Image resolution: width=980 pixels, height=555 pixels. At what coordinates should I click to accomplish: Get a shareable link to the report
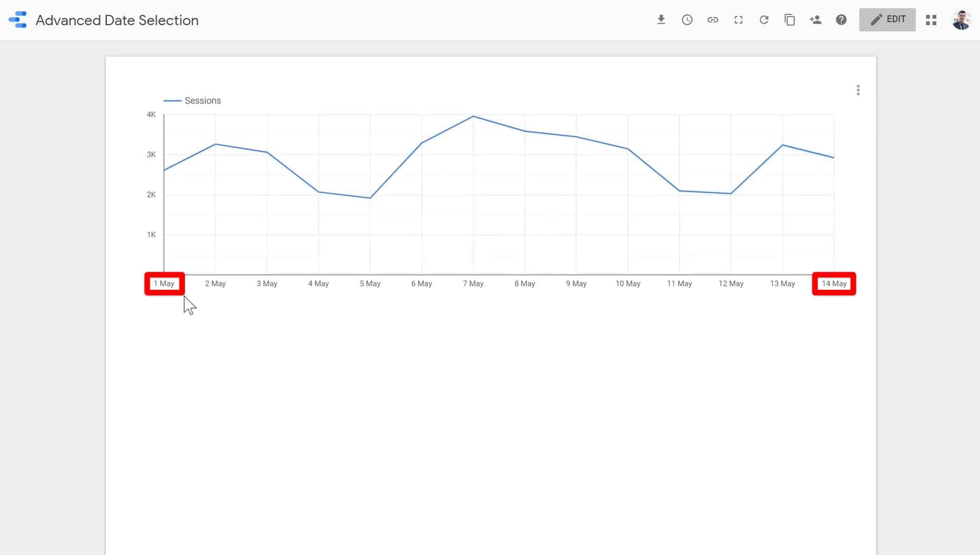[712, 20]
